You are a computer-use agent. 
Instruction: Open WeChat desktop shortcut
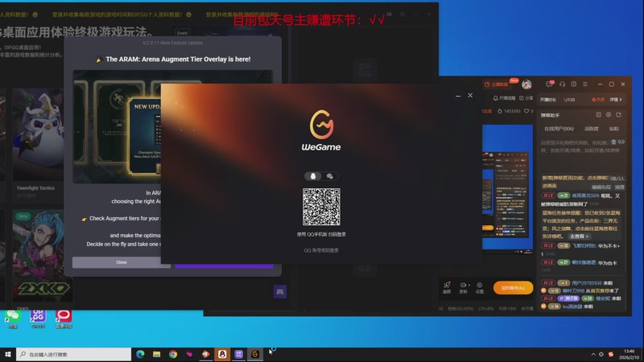click(x=13, y=319)
